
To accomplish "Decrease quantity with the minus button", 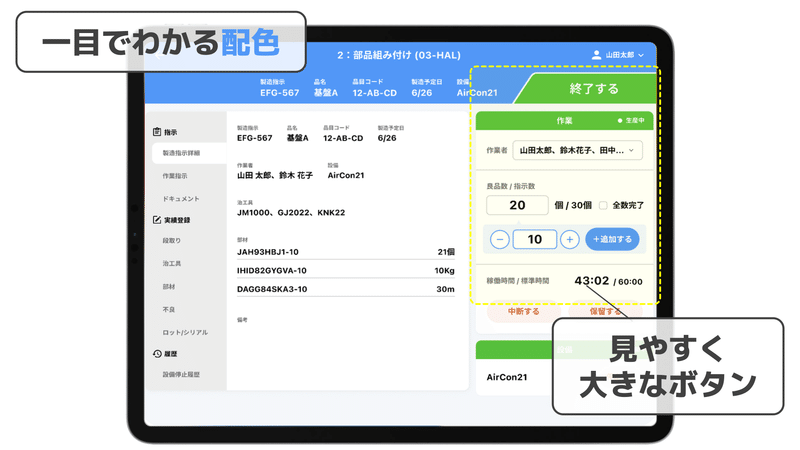I will click(499, 239).
